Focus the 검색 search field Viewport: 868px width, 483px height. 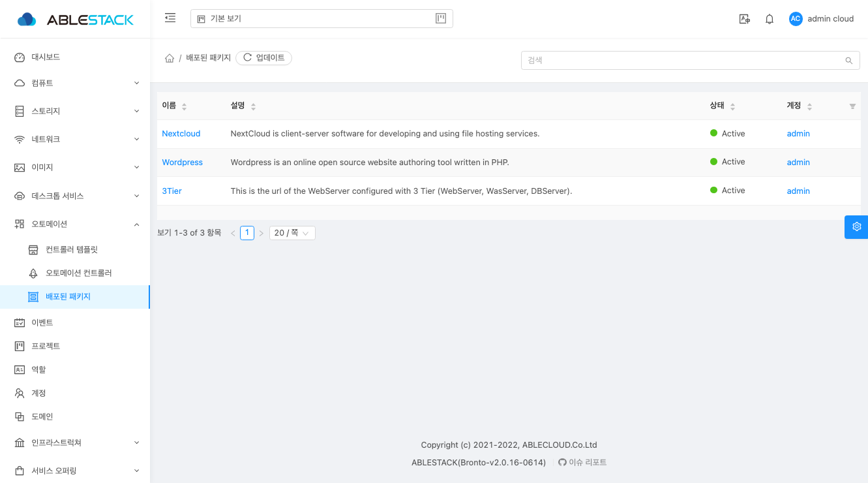691,60
